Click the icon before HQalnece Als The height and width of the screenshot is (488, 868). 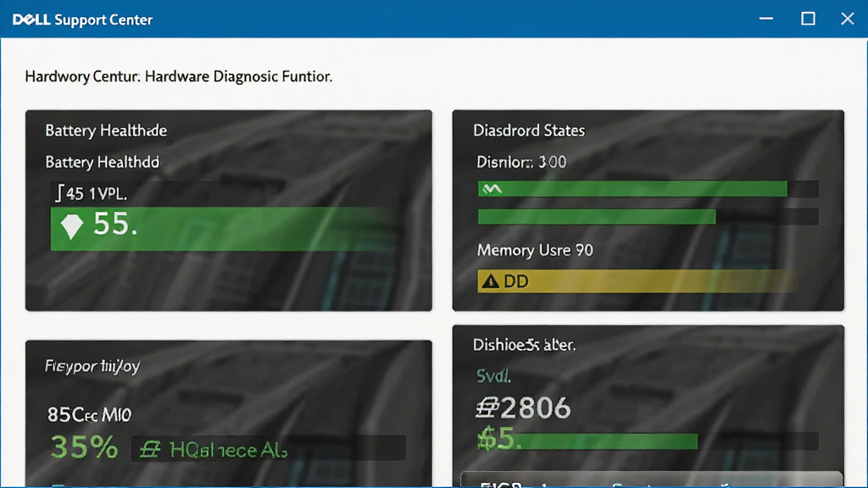(x=150, y=449)
